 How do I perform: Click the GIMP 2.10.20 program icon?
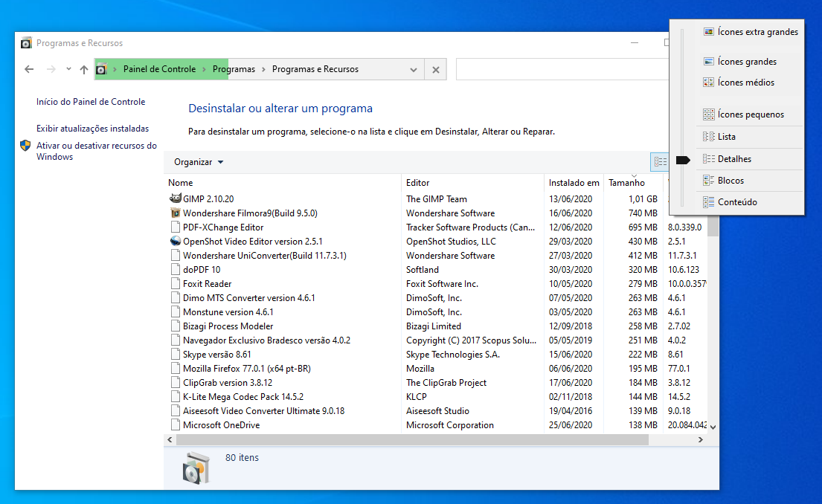tap(175, 198)
